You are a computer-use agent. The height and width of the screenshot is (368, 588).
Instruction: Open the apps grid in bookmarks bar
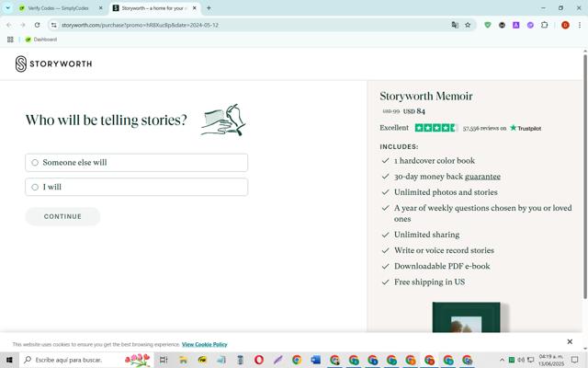click(10, 40)
